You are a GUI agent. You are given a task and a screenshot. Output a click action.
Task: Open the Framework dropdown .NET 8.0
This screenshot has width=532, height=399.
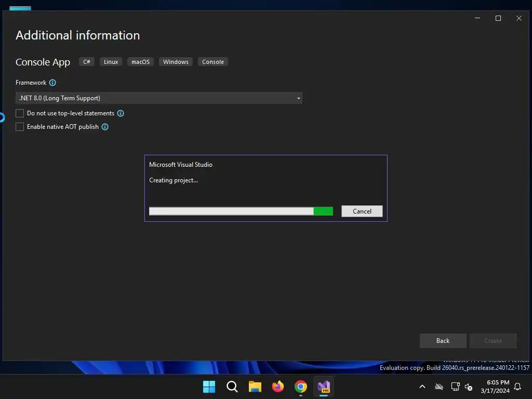pyautogui.click(x=159, y=98)
